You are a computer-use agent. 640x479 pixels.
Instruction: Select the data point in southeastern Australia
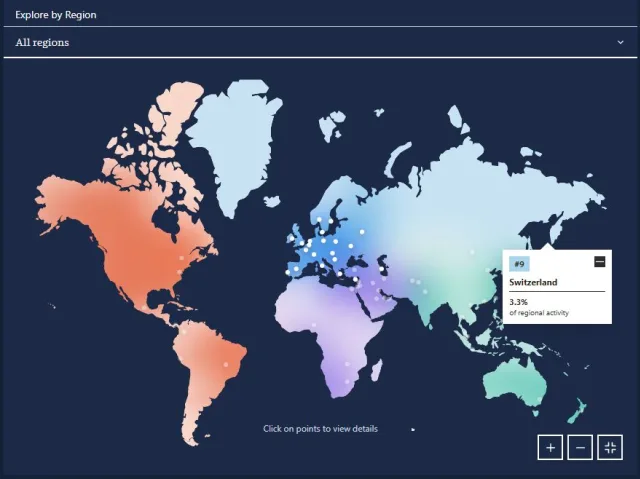[540, 399]
